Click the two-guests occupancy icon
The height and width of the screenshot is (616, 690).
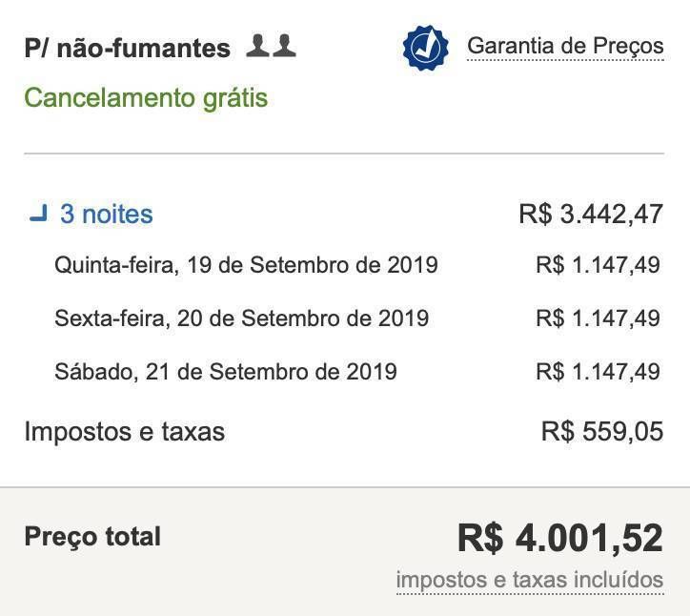click(x=271, y=46)
